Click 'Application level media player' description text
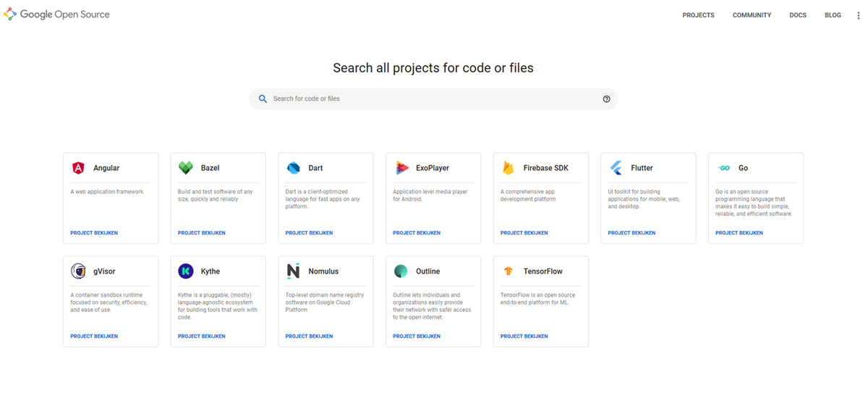The width and height of the screenshot is (868, 406). tap(430, 195)
